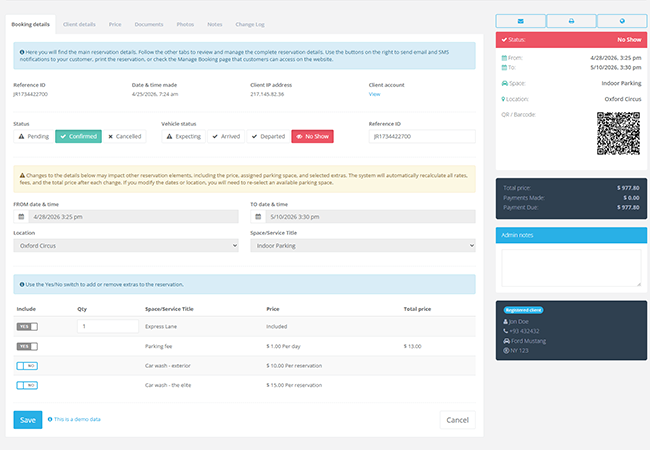650x450 pixels.
Task: Click the Registered client badge
Action: (x=523, y=310)
